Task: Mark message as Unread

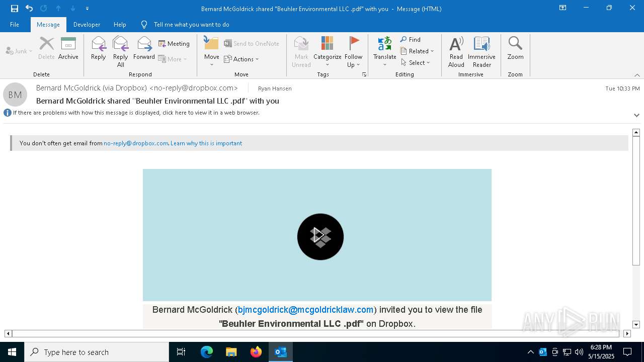Action: [301, 51]
